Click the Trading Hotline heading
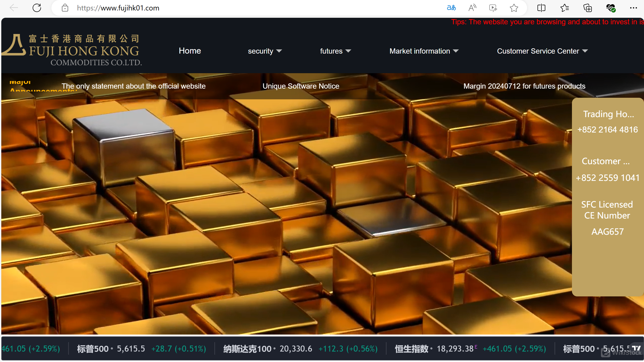The width and height of the screenshot is (644, 362). click(608, 114)
